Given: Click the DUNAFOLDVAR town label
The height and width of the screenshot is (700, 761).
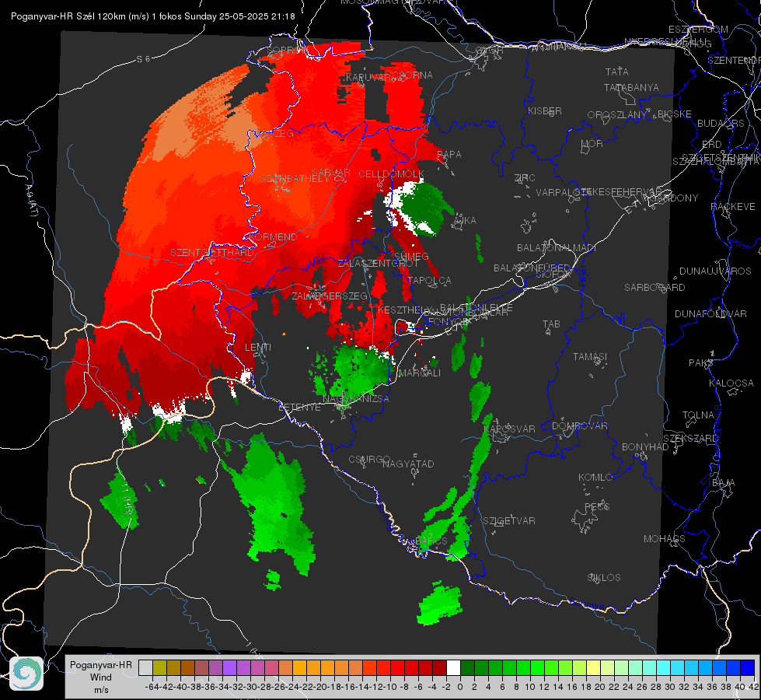Looking at the screenshot, I should [x=710, y=313].
